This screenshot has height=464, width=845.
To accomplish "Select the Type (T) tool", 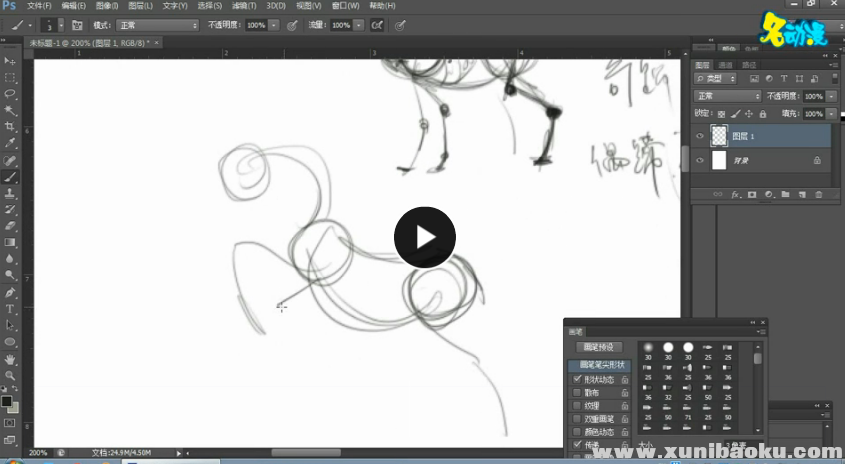I will (x=10, y=309).
